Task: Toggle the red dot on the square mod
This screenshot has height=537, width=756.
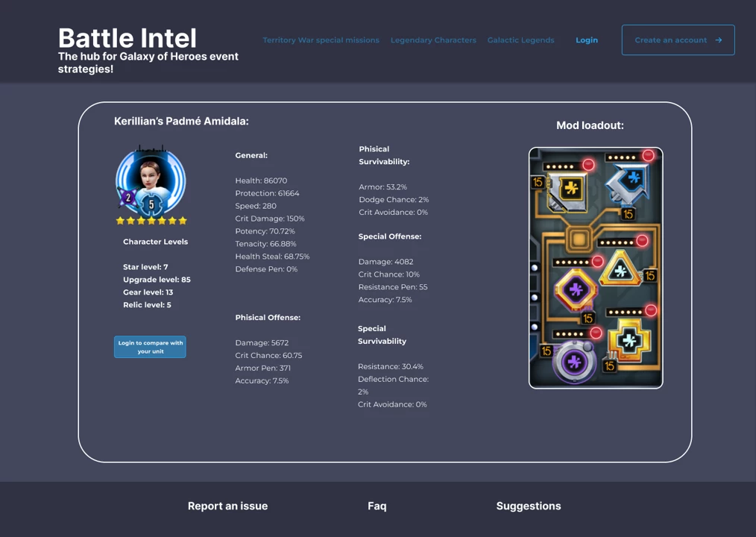Action: click(589, 165)
